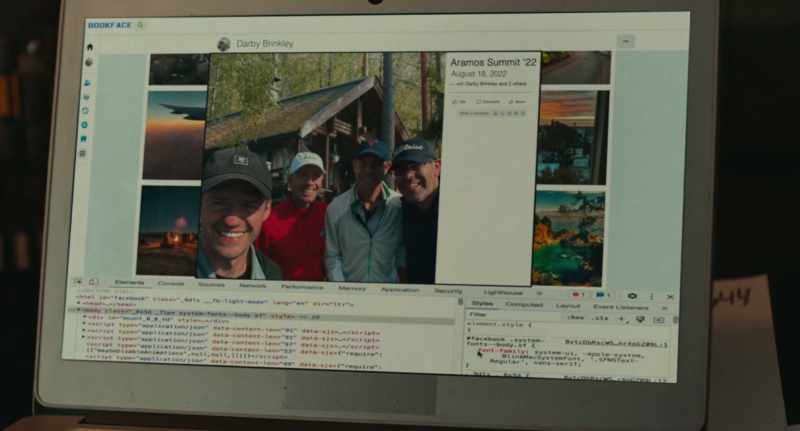
Task: Click the grey square icon ending the sidebar
Action: 83,154
